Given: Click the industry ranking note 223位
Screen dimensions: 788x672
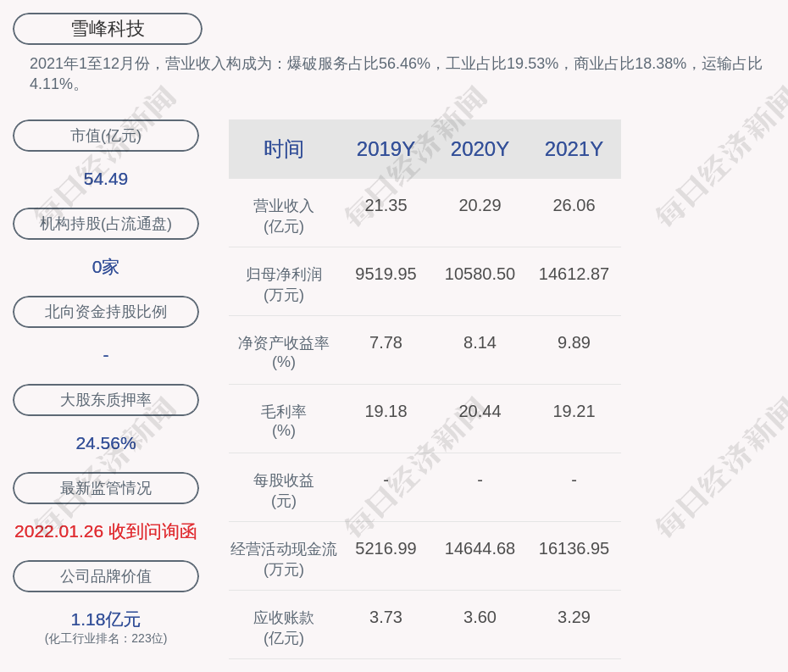Looking at the screenshot, I should [x=106, y=639].
